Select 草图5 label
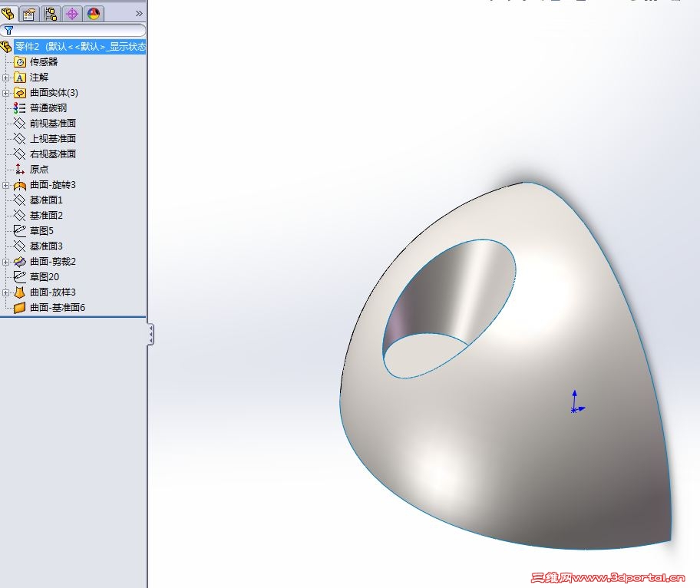The width and height of the screenshot is (700, 588). point(41,231)
